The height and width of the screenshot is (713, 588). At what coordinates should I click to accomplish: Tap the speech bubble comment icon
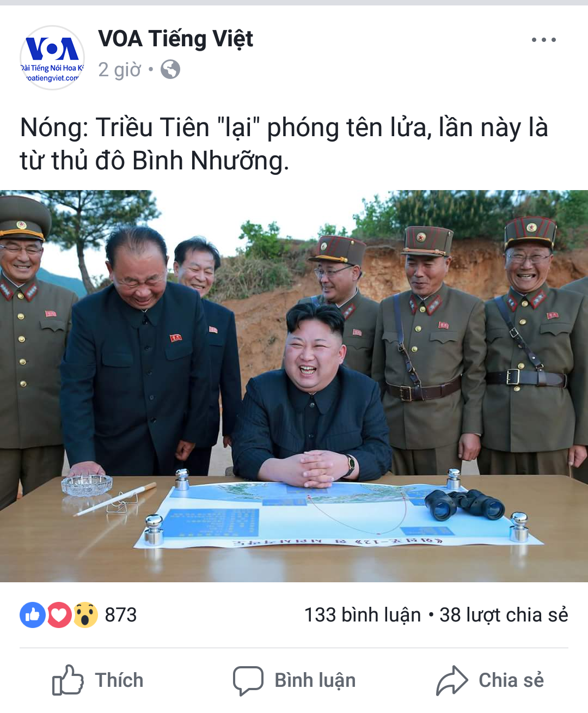[x=248, y=680]
